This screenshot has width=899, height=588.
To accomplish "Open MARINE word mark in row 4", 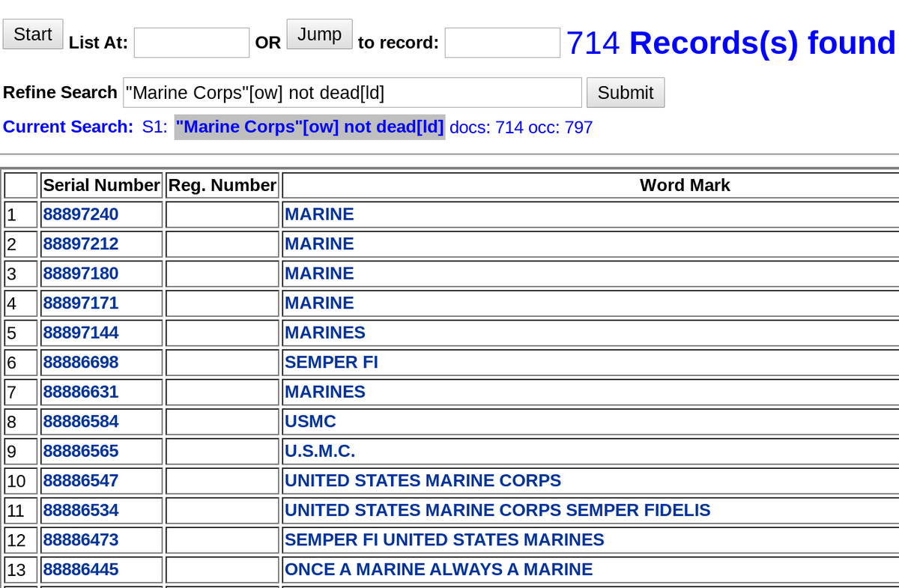I will click(x=319, y=303).
